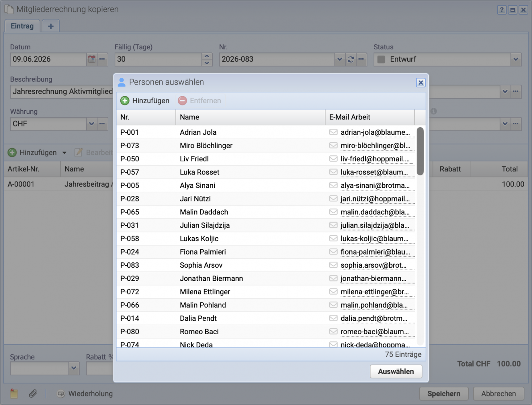Click mail icon for Jonathan Biermann

333,278
